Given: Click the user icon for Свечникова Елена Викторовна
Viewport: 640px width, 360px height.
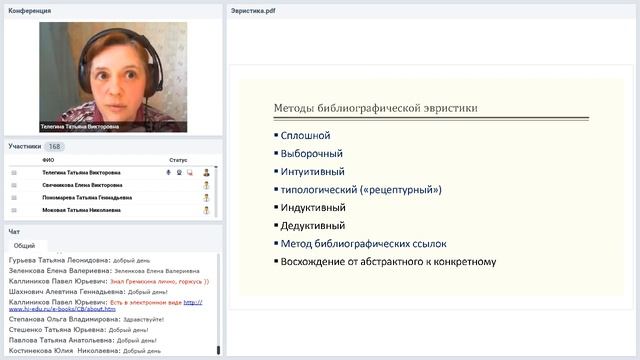Looking at the screenshot, I should pyautogui.click(x=206, y=185).
